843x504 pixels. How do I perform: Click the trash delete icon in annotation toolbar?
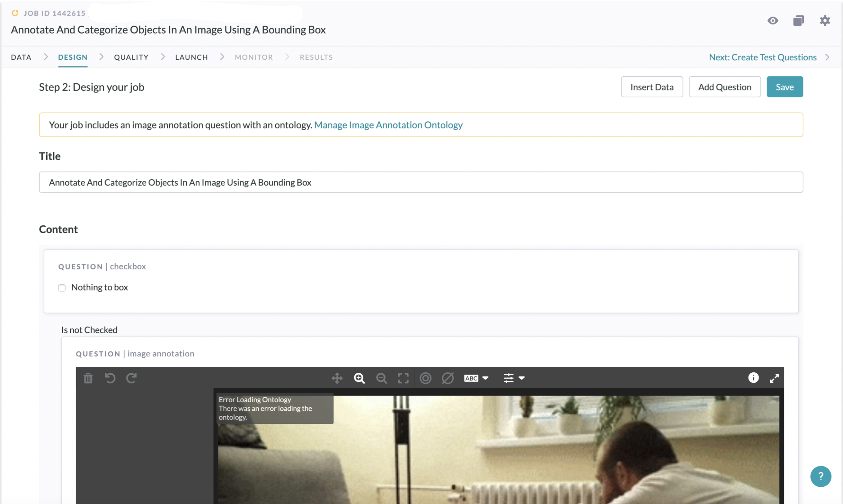coord(88,378)
